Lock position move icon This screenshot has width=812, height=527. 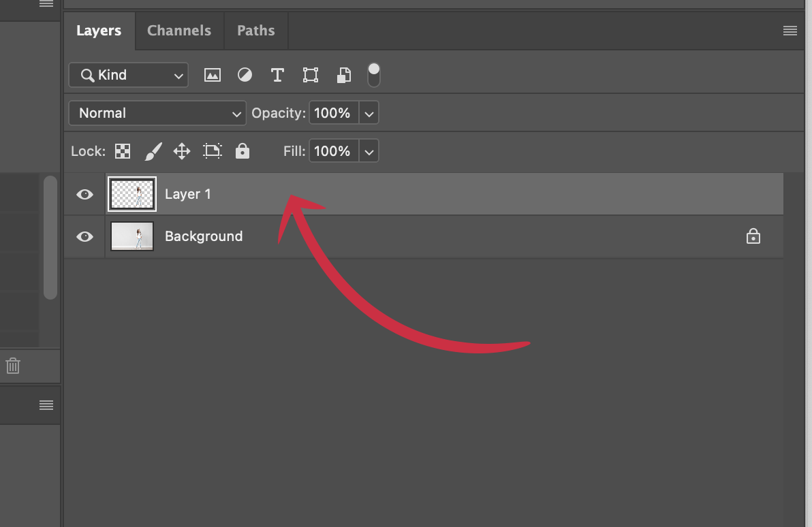pyautogui.click(x=182, y=151)
